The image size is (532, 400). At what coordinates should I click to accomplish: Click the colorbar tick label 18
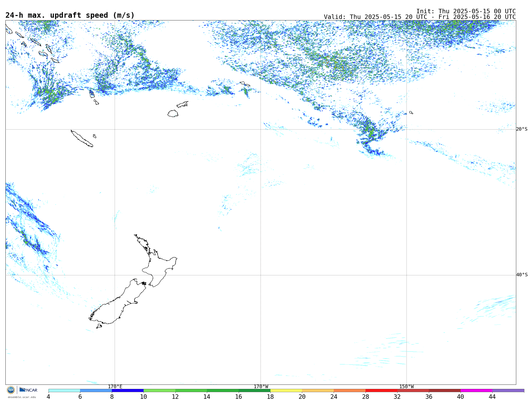270,397
